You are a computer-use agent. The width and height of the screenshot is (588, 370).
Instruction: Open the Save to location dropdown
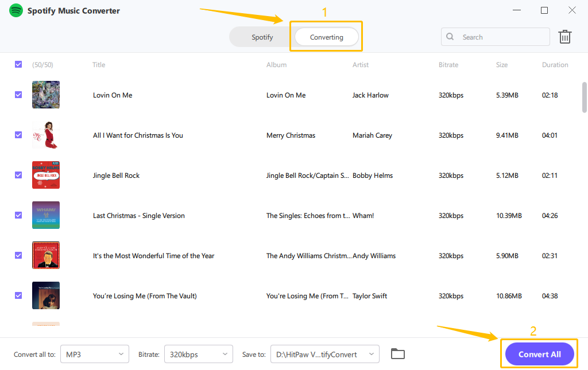tap(324, 354)
